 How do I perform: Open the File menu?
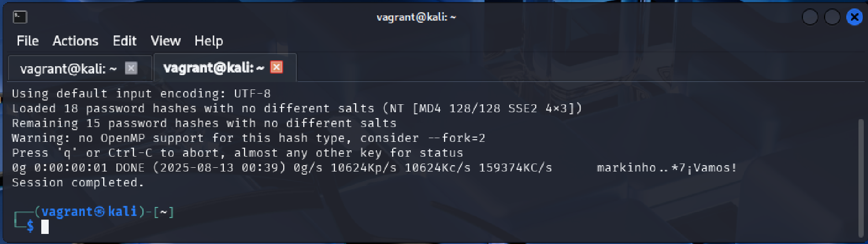point(28,41)
